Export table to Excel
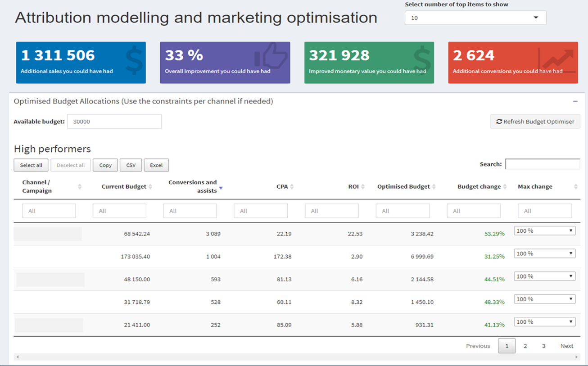Image resolution: width=588 pixels, height=366 pixels. (x=156, y=165)
